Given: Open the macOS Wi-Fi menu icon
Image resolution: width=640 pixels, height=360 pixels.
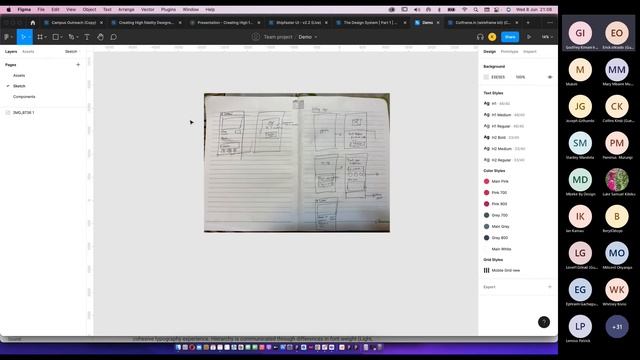Looking at the screenshot, I should 464,9.
